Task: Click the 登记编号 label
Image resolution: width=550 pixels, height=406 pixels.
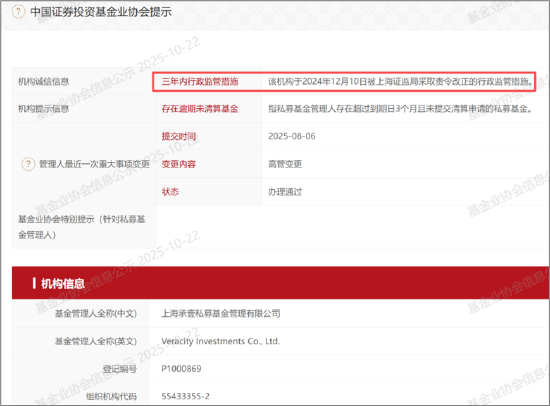Action: 120,369
